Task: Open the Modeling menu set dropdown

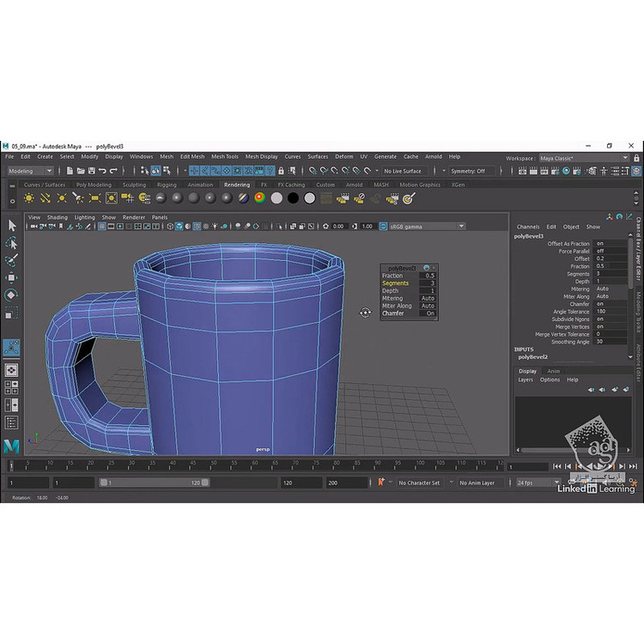Action: pos(31,171)
